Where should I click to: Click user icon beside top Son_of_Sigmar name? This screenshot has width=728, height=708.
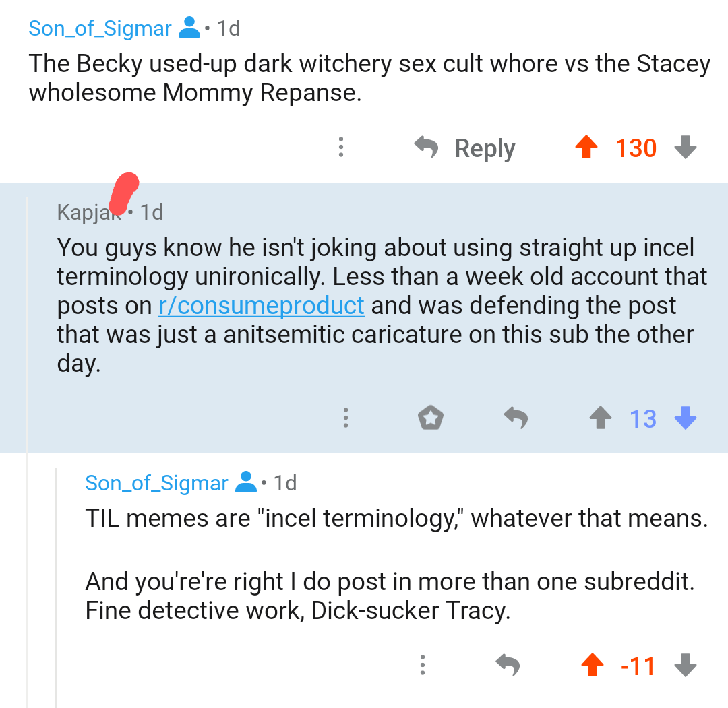click(189, 28)
